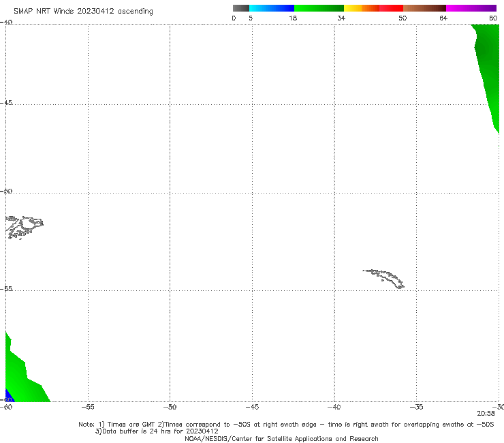504x443 pixels.
Task: Click the gray segment of the color bar
Action: [x=240, y=8]
